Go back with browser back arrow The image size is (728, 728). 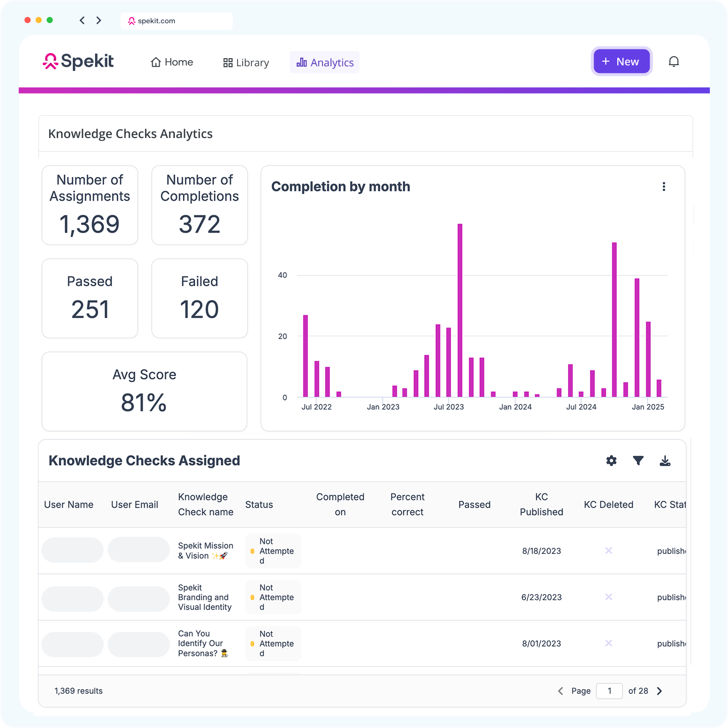(x=82, y=20)
